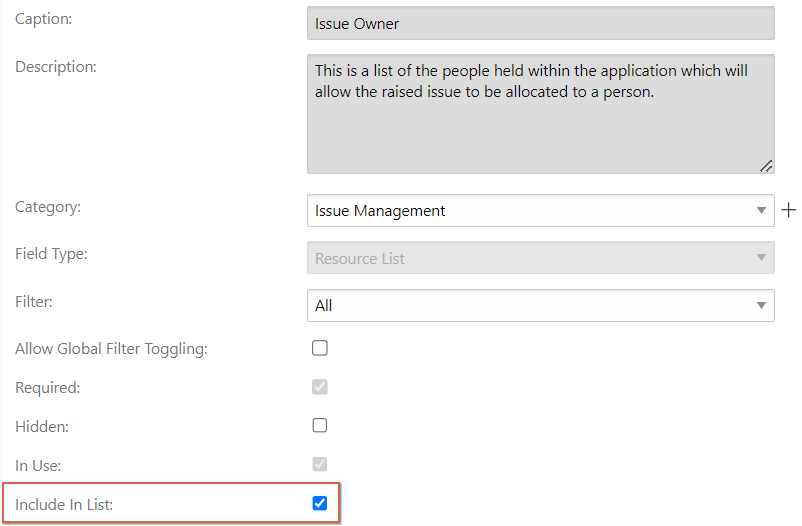Click the Filter label
Viewport: 802px width, 526px height.
[34, 302]
